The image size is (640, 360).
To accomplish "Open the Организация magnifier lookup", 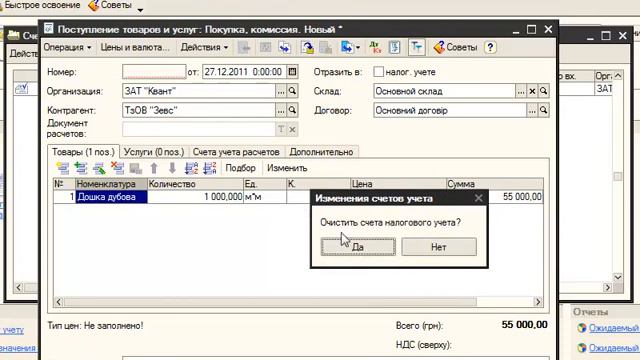I will [292, 91].
